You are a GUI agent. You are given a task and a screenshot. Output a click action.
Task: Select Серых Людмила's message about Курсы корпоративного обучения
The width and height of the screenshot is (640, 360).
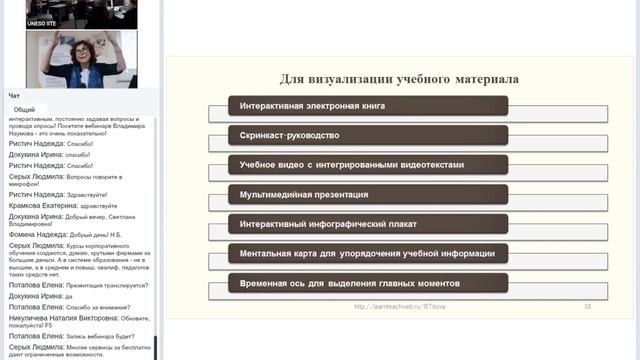pos(80,260)
